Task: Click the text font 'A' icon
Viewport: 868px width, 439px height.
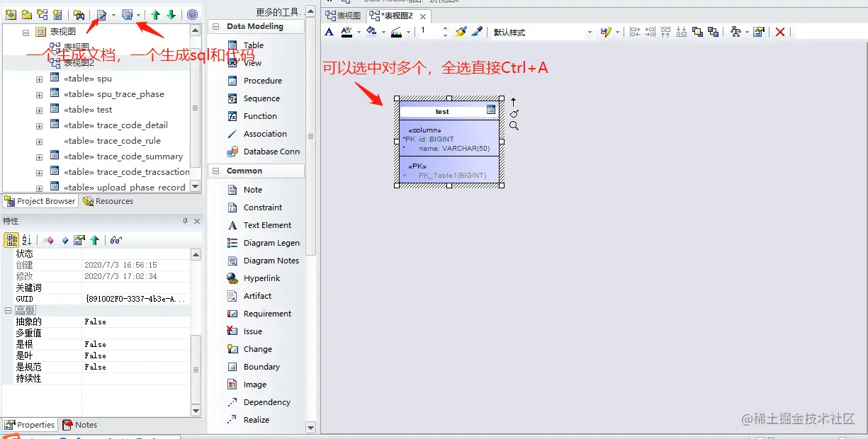Action: coord(329,32)
